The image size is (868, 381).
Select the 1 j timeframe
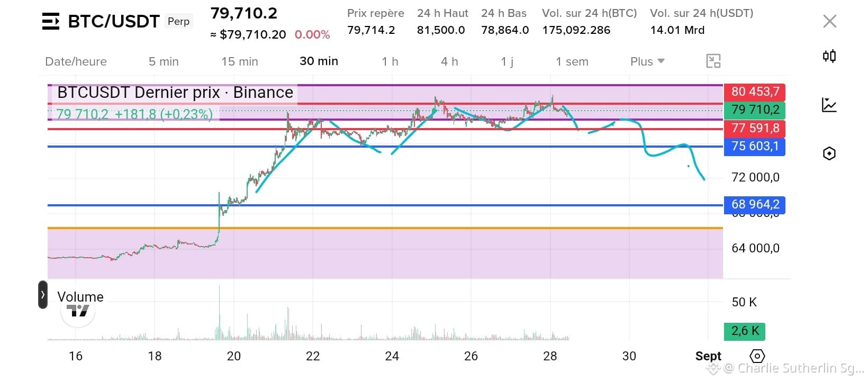[x=507, y=61]
